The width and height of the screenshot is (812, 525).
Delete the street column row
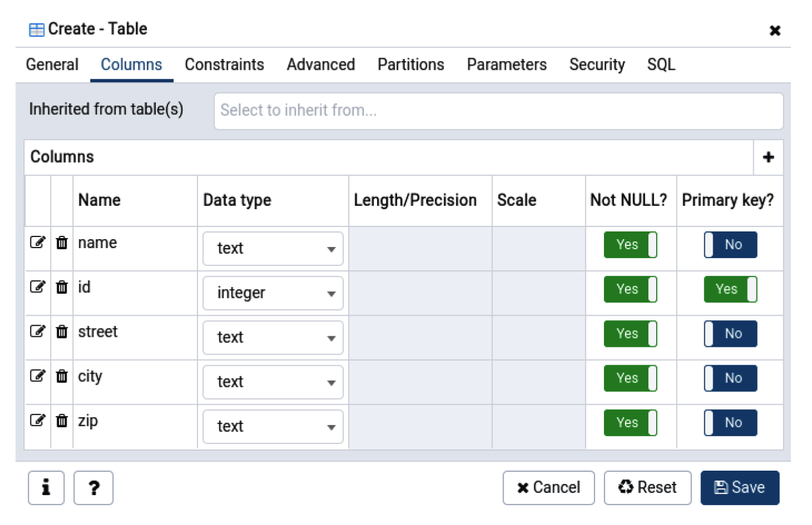pyautogui.click(x=62, y=331)
